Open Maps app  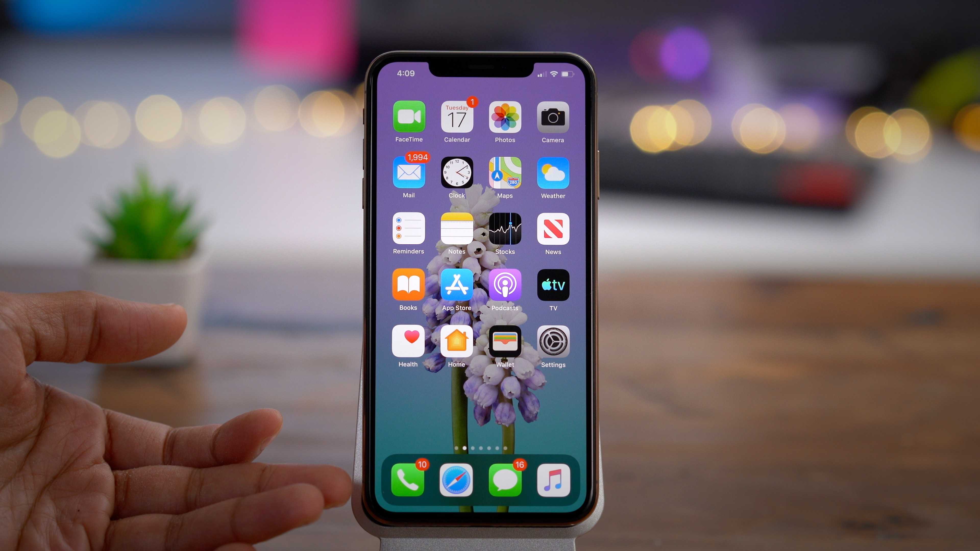pyautogui.click(x=505, y=176)
